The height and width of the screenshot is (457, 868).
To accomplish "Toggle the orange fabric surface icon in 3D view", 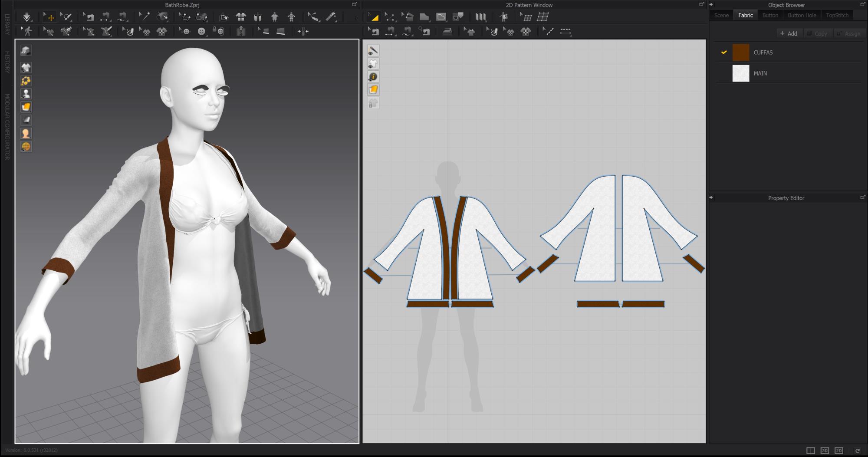I will 26,107.
